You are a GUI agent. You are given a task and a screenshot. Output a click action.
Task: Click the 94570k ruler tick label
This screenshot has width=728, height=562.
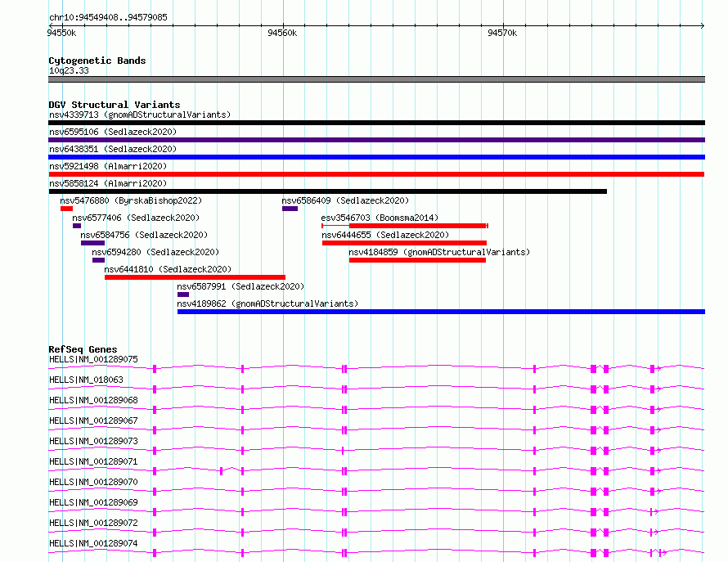(502, 33)
